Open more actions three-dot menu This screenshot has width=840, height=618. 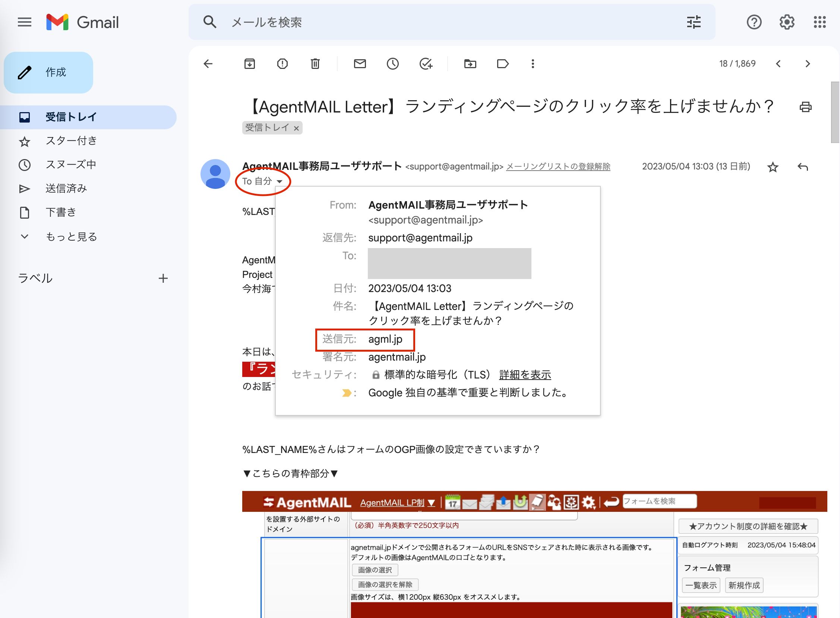coord(533,64)
